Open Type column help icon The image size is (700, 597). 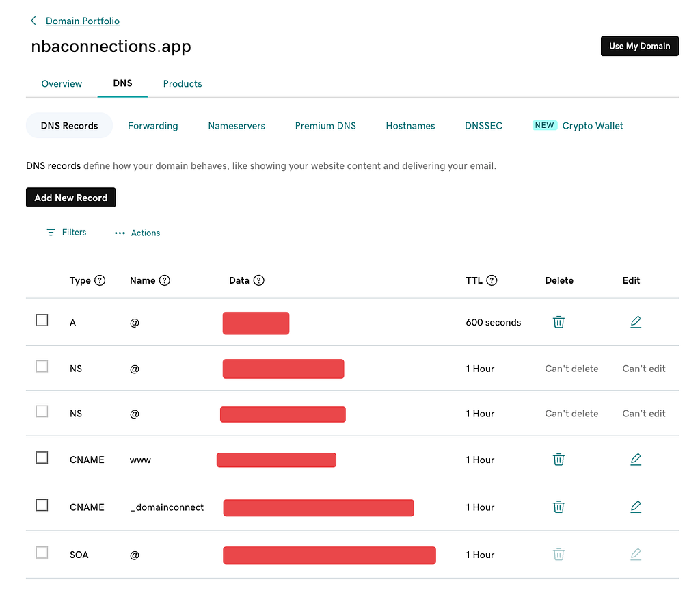100,280
